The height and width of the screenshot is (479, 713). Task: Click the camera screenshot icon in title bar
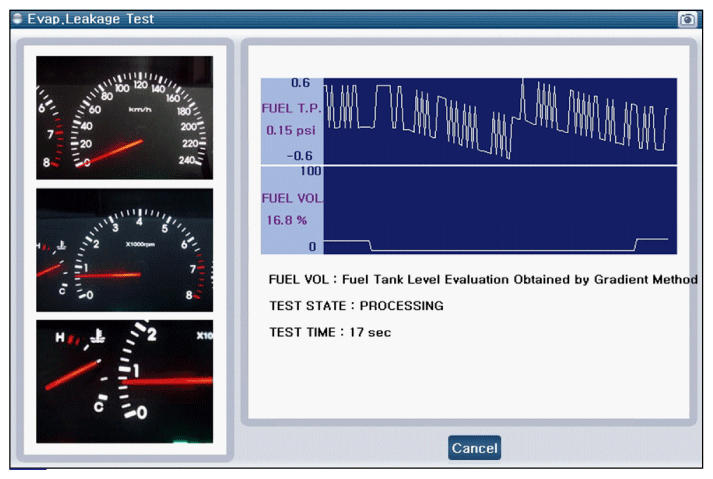pos(687,19)
